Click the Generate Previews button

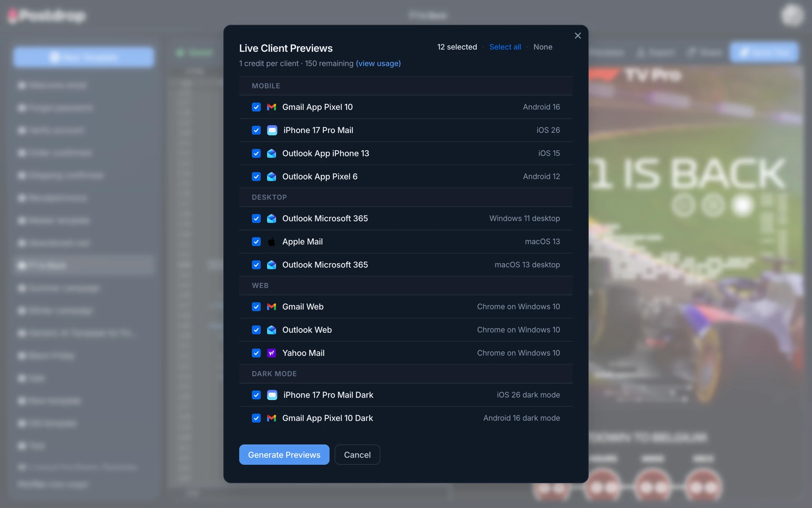[284, 455]
